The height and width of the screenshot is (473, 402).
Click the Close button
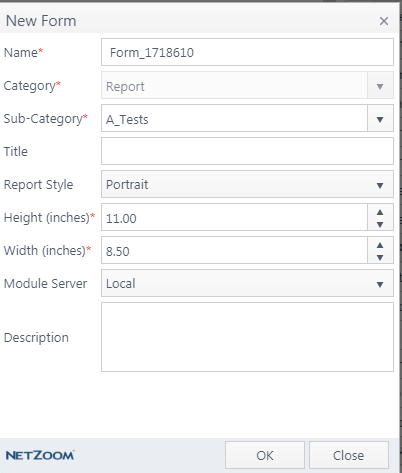coord(349,455)
